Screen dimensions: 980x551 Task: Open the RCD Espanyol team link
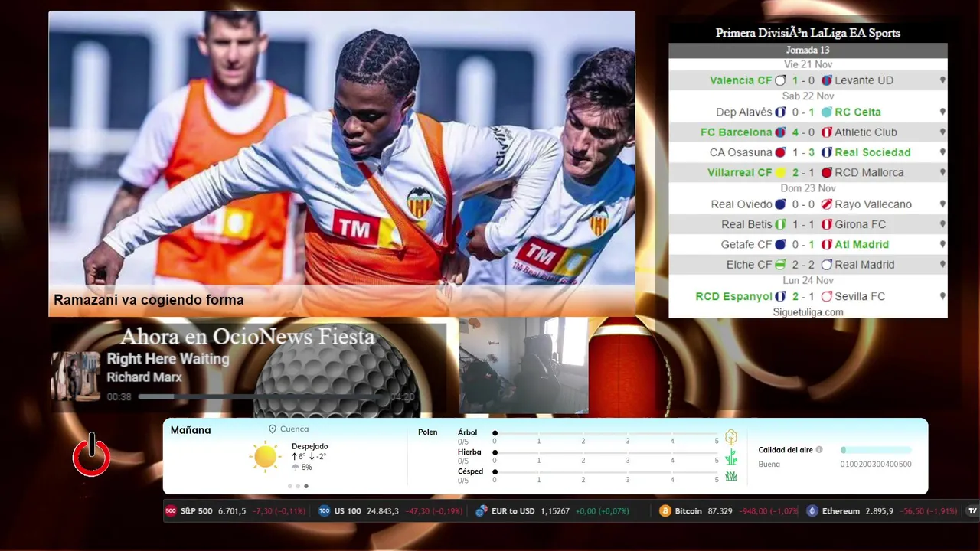point(733,296)
